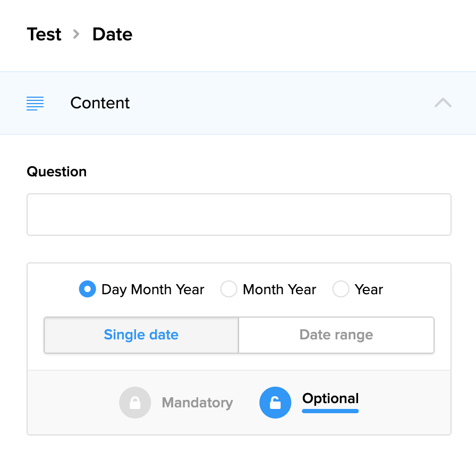Click the "Day Month Year" option label
This screenshot has width=476, height=461.
point(153,289)
